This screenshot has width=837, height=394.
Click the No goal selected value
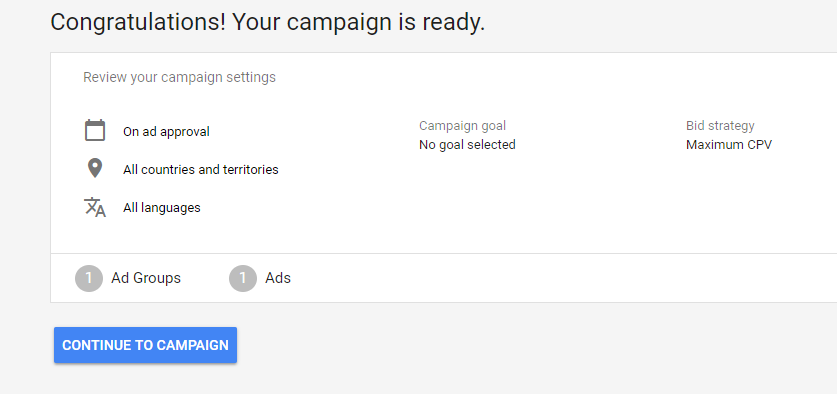click(x=467, y=145)
